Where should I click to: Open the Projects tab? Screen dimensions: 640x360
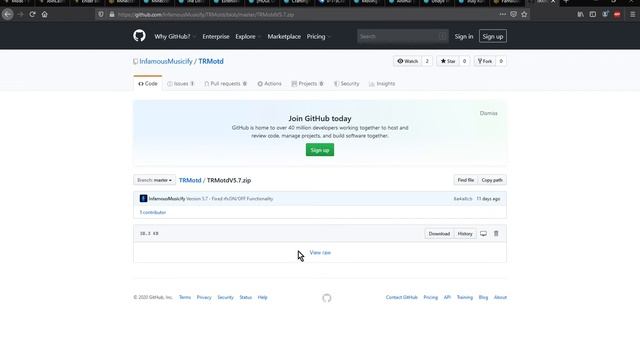307,84
